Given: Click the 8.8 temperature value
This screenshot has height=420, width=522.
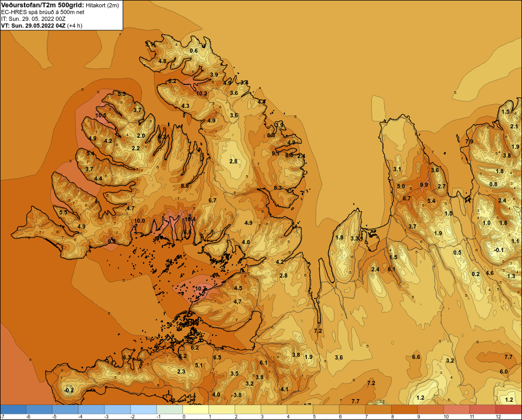Looking at the screenshot, I should click(x=185, y=186).
